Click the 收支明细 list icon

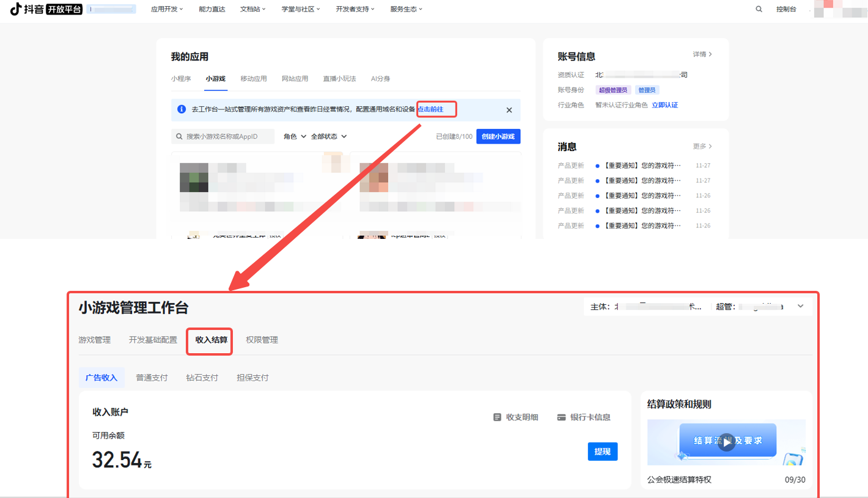[497, 417]
